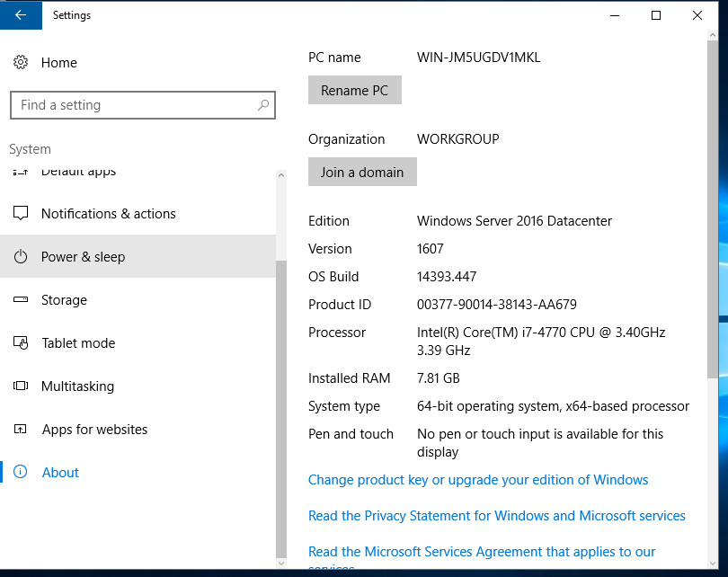Click the Settings window title
The width and height of the screenshot is (728, 577).
(x=72, y=15)
